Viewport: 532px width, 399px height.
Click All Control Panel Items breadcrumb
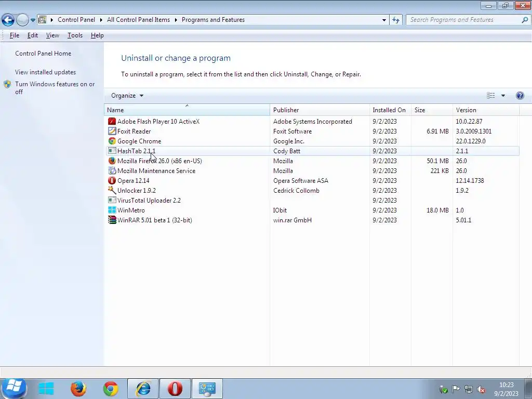tap(138, 20)
